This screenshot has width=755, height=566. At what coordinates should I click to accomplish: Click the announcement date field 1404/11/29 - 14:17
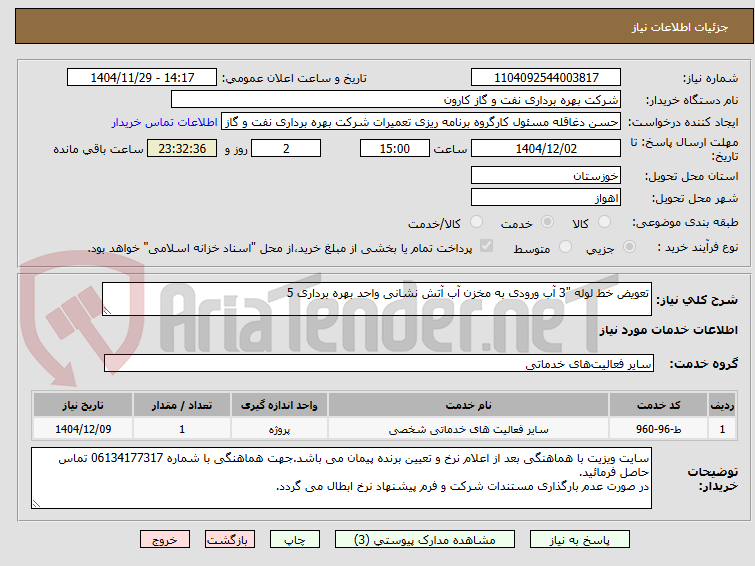[x=142, y=78]
